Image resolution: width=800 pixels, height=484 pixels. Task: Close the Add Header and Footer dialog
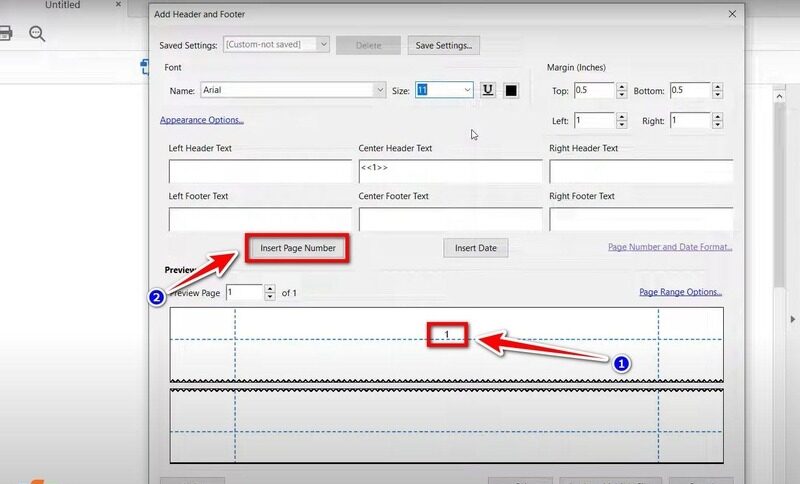(732, 14)
